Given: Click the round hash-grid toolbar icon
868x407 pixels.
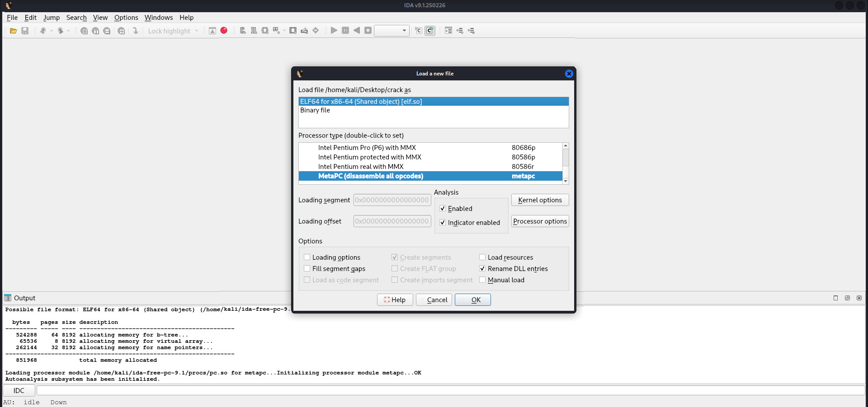Looking at the screenshot, I should click(84, 31).
